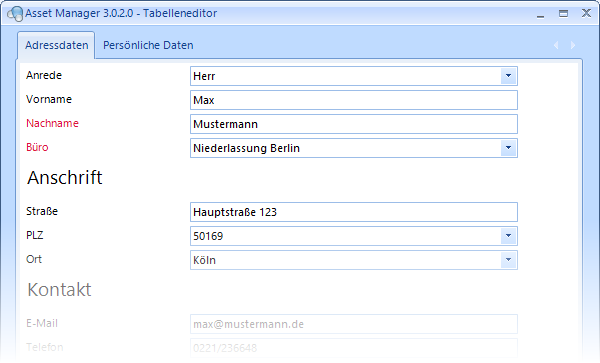Expand the Büro dropdown list
The image size is (600, 363).
click(x=509, y=148)
